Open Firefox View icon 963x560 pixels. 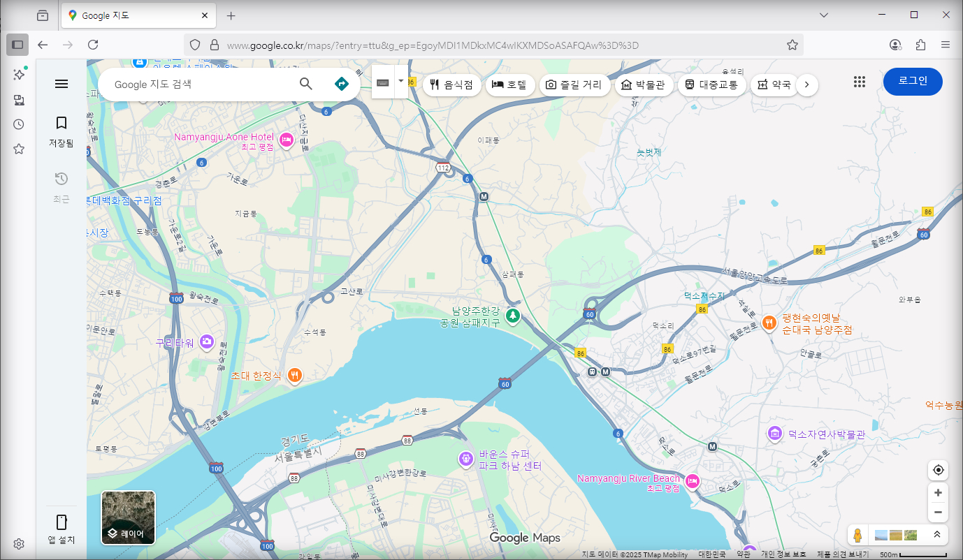click(x=43, y=15)
